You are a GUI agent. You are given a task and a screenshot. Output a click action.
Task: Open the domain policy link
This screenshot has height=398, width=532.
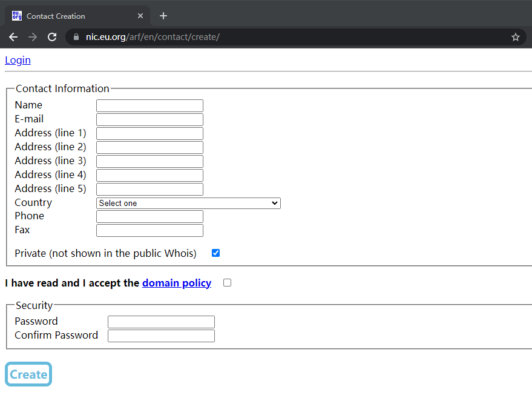[x=177, y=283]
